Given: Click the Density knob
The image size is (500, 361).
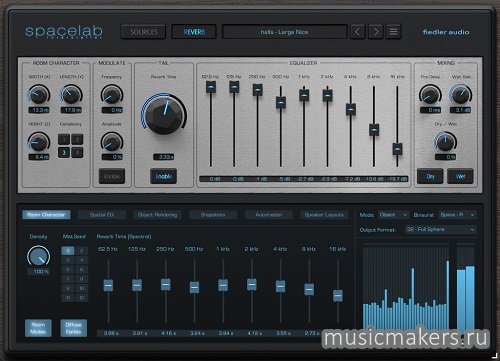Looking at the screenshot, I should pos(39,256).
